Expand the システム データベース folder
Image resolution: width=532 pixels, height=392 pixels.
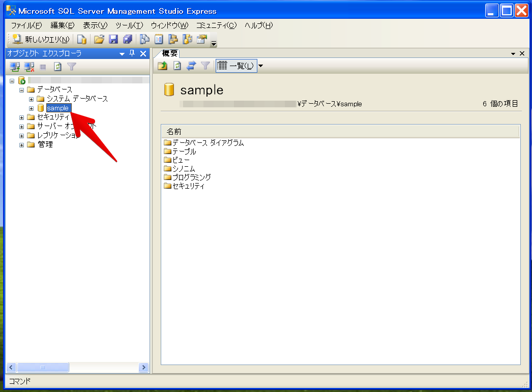click(31, 99)
